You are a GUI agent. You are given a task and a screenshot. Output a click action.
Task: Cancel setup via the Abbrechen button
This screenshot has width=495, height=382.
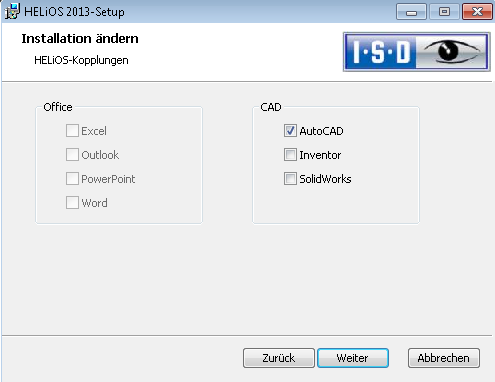click(x=444, y=358)
